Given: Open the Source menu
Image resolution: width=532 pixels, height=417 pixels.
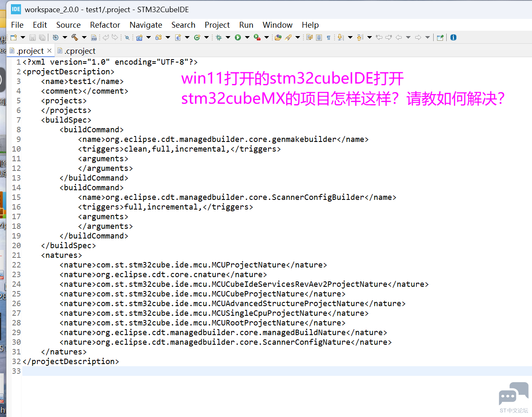Looking at the screenshot, I should point(68,25).
